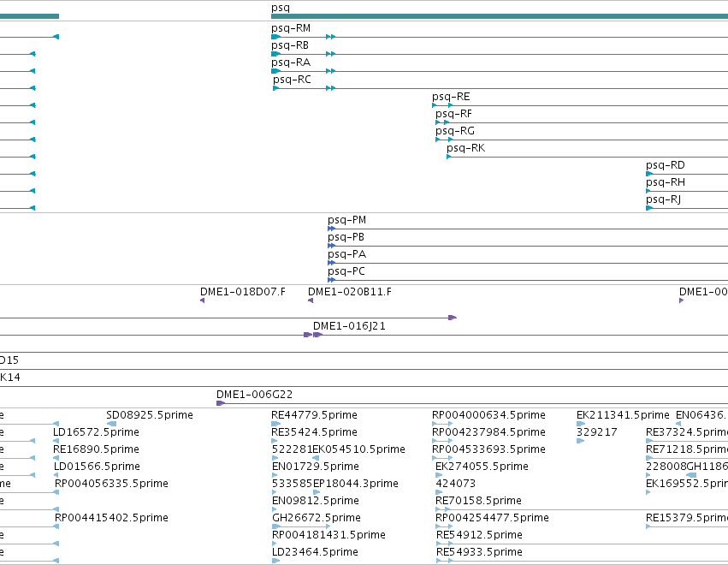Select clone DME1-016J21 label

(x=349, y=327)
